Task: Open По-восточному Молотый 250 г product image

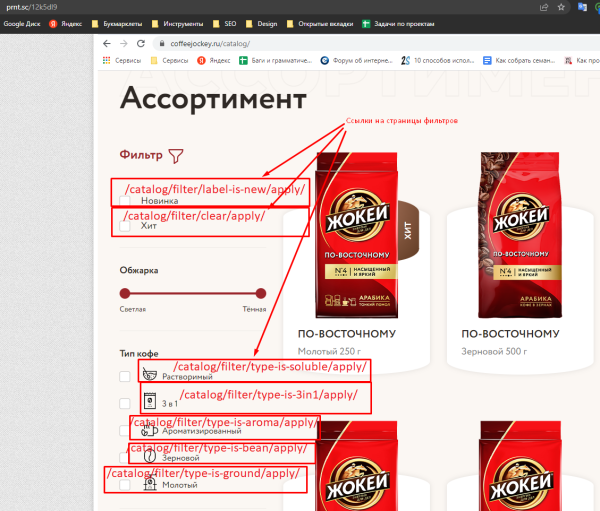Action: (357, 235)
